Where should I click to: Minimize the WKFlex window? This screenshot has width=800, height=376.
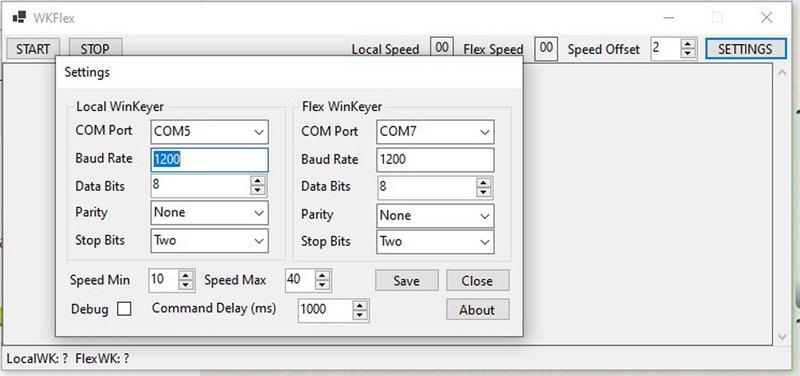pyautogui.click(x=669, y=17)
